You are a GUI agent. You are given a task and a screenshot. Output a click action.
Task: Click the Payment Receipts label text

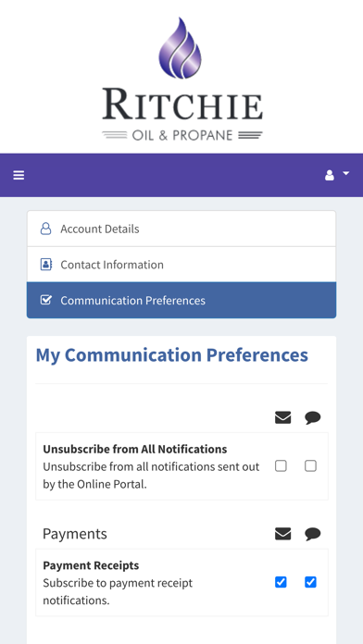pyautogui.click(x=91, y=565)
